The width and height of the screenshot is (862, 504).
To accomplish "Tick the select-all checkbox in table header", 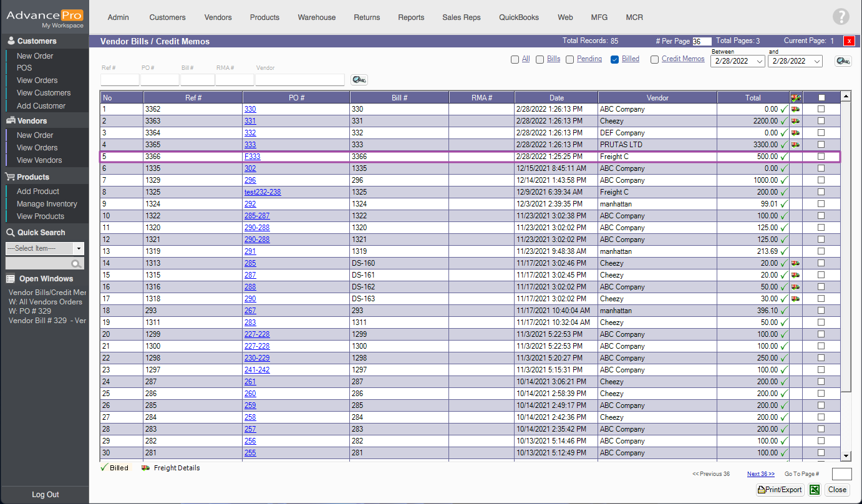I will point(821,98).
